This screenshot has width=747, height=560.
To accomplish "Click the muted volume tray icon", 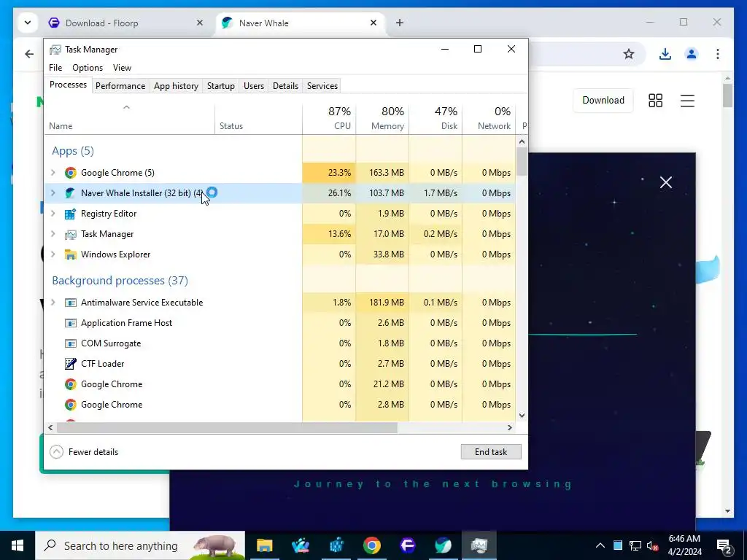I will (653, 545).
